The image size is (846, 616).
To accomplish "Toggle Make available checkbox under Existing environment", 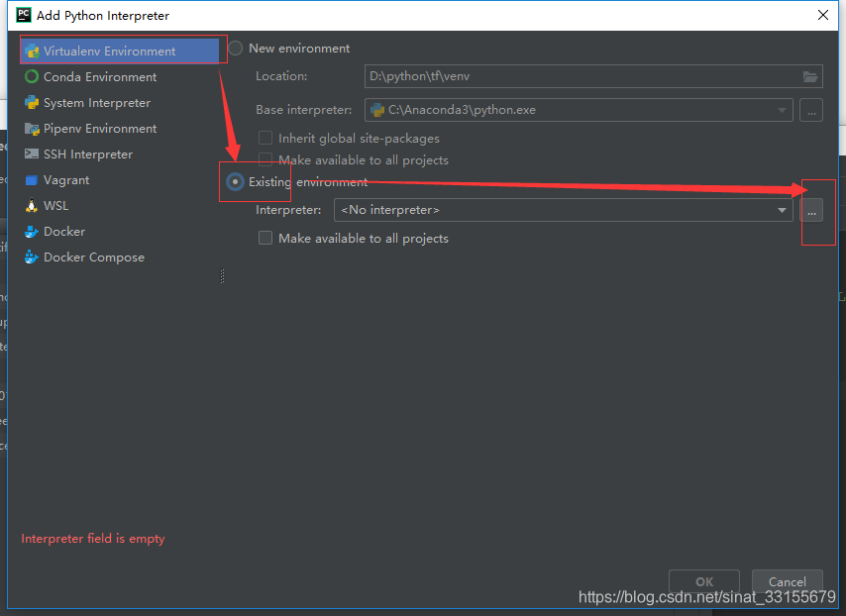I will [265, 238].
